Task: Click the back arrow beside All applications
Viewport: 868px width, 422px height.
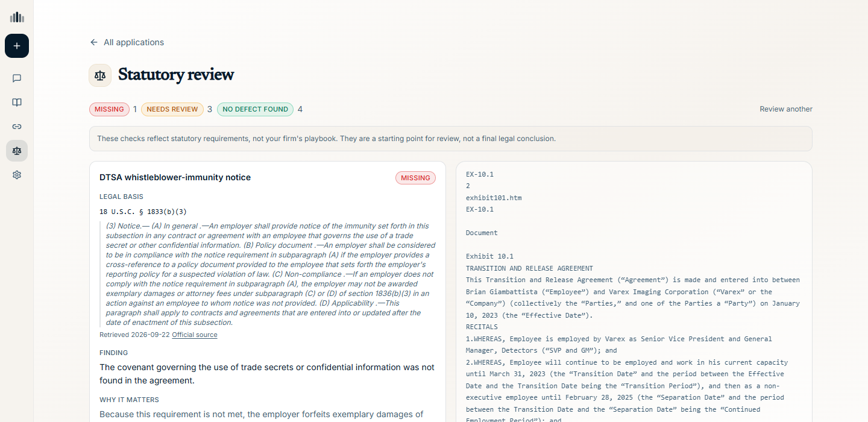Action: coord(93,42)
